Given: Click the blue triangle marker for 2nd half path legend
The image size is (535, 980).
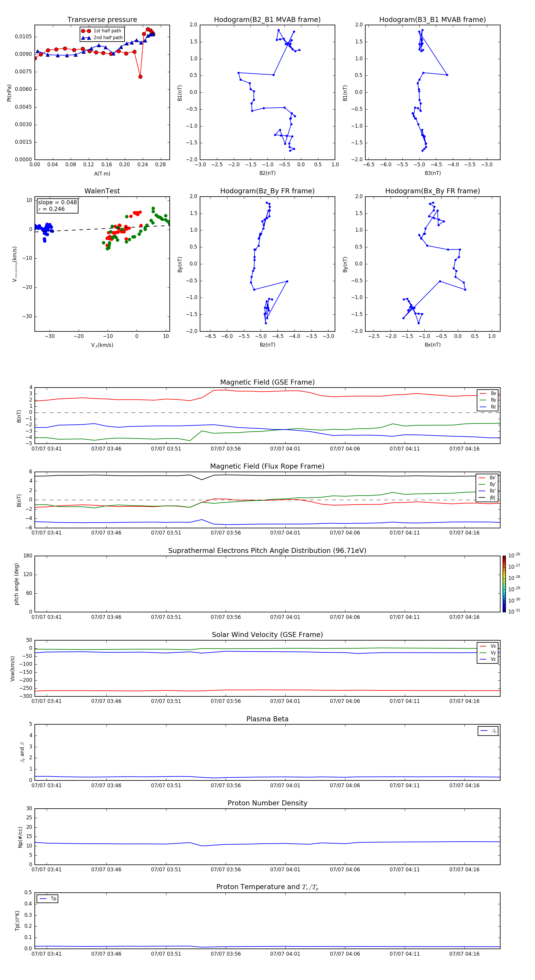Looking at the screenshot, I should point(86,38).
